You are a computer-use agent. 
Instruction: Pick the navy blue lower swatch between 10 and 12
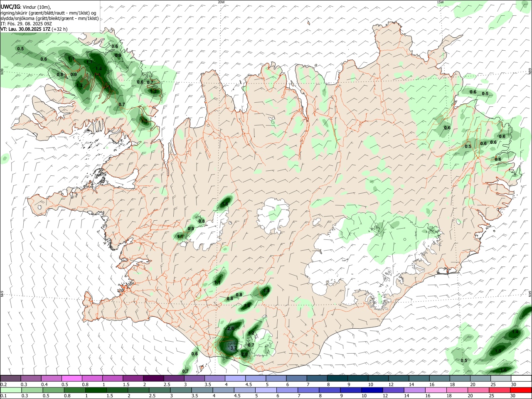[372, 390]
